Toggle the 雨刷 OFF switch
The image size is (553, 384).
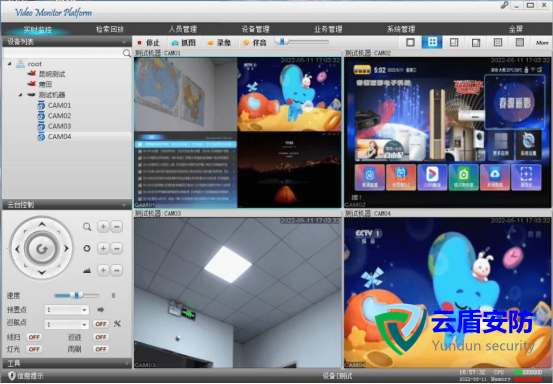(101, 349)
